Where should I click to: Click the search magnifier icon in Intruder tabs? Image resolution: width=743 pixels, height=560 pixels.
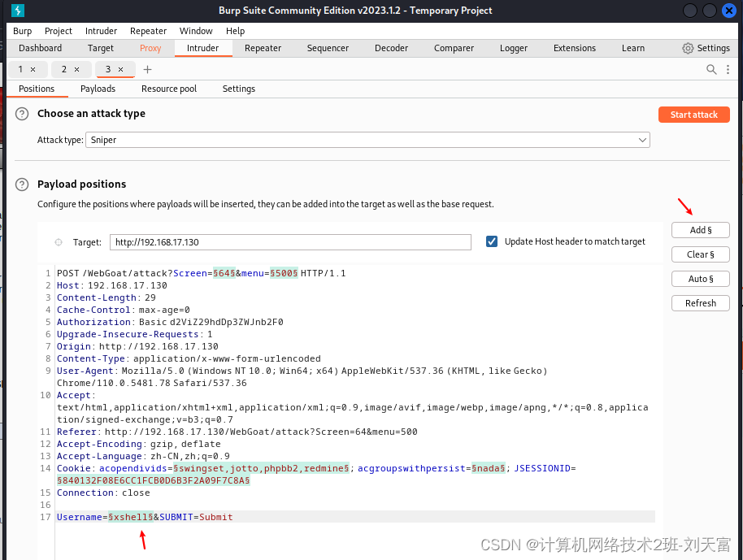711,69
